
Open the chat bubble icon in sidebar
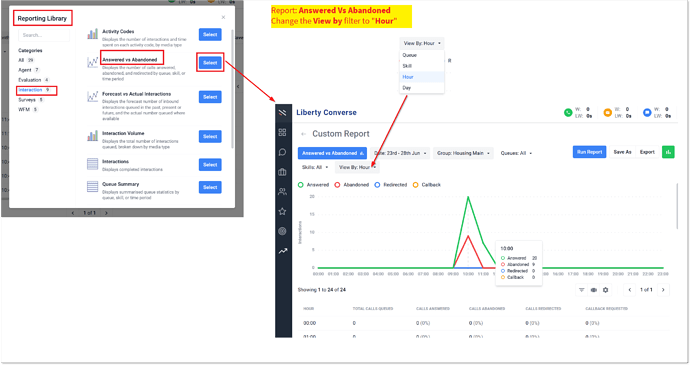tap(283, 152)
